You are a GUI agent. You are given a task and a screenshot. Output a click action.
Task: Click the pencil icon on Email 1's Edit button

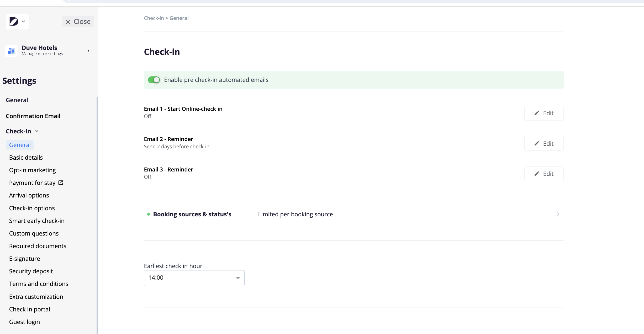point(537,113)
